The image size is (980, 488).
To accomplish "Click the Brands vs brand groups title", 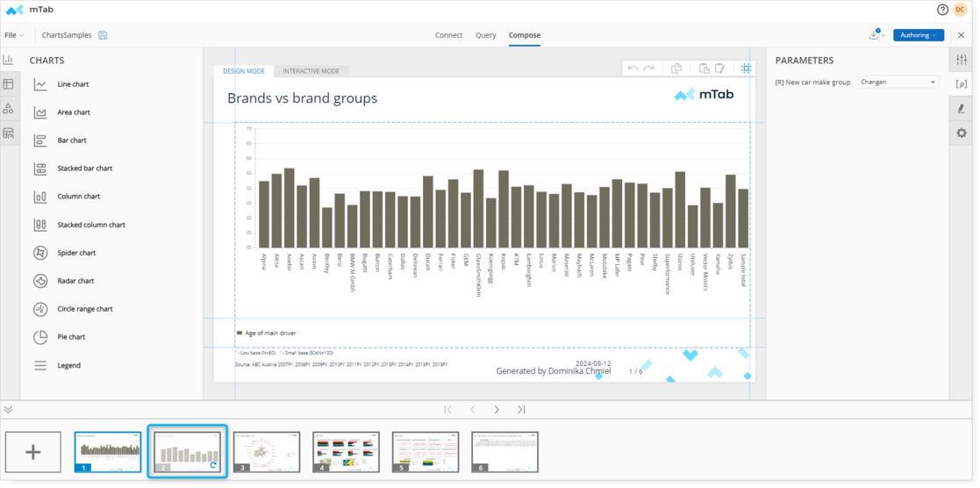I will (303, 98).
